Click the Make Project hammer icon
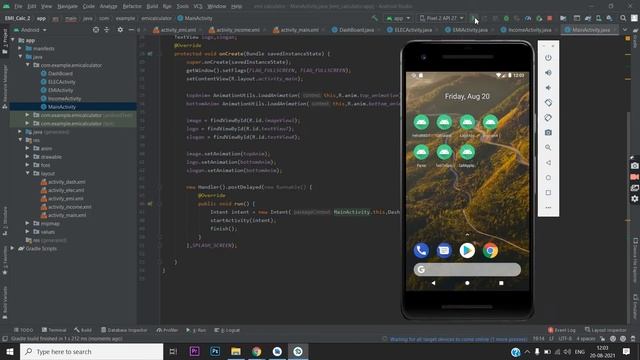The image size is (640, 360). [374, 18]
